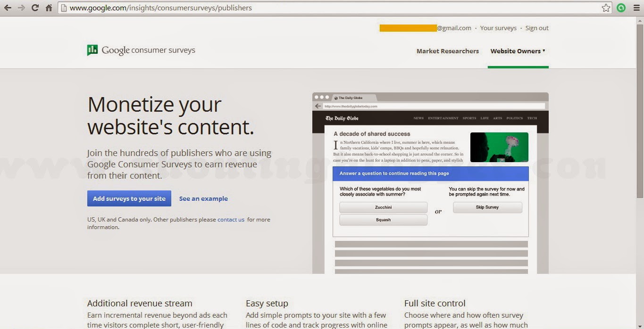Open the Chrome hamburger menu
The width and height of the screenshot is (644, 329).
pyautogui.click(x=636, y=8)
